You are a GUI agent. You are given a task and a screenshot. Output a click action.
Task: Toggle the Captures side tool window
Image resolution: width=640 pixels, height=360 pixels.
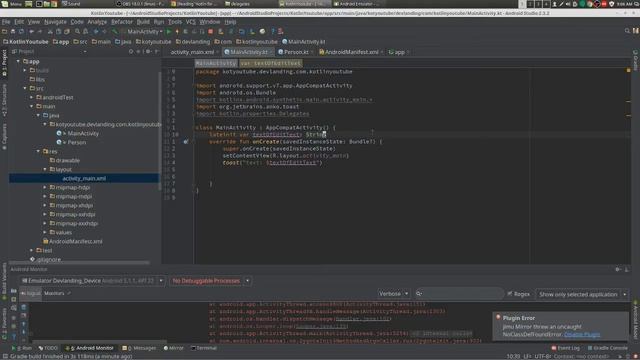point(4,137)
